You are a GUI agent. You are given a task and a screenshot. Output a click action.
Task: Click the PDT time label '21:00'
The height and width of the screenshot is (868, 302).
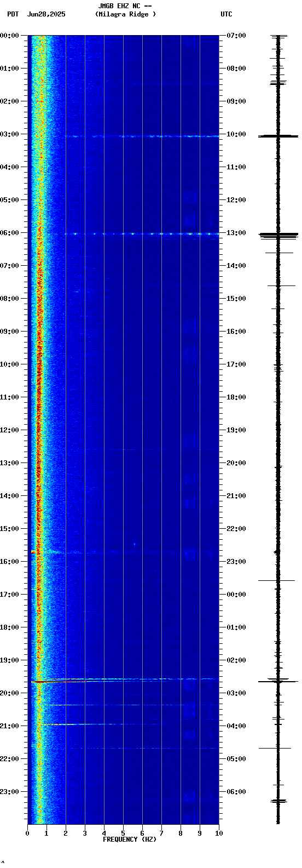[x=10, y=726]
